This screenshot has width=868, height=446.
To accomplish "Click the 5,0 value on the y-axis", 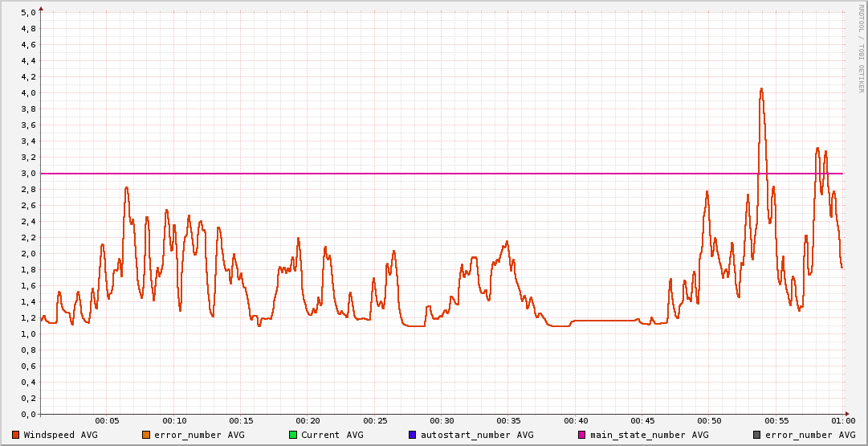I will 28,13.
